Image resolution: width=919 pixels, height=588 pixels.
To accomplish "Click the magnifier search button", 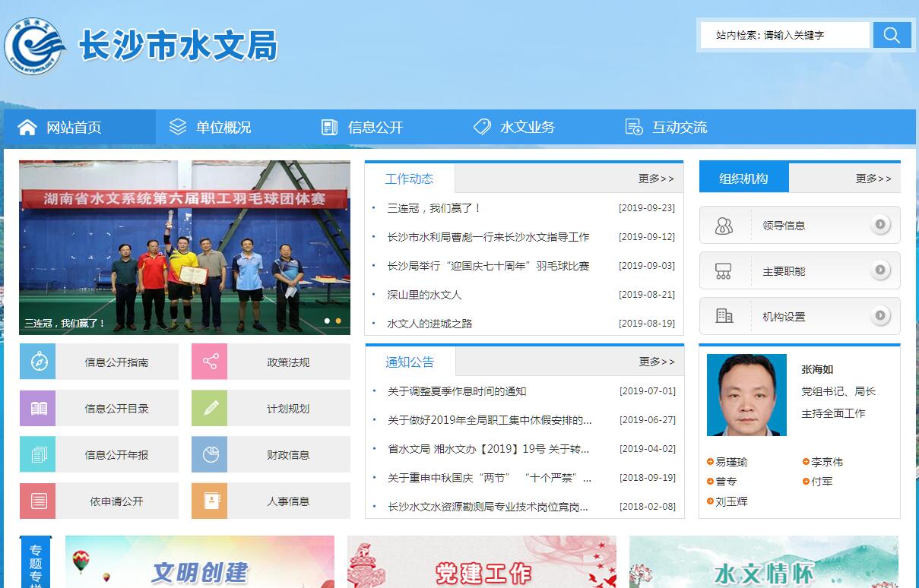I will point(892,35).
